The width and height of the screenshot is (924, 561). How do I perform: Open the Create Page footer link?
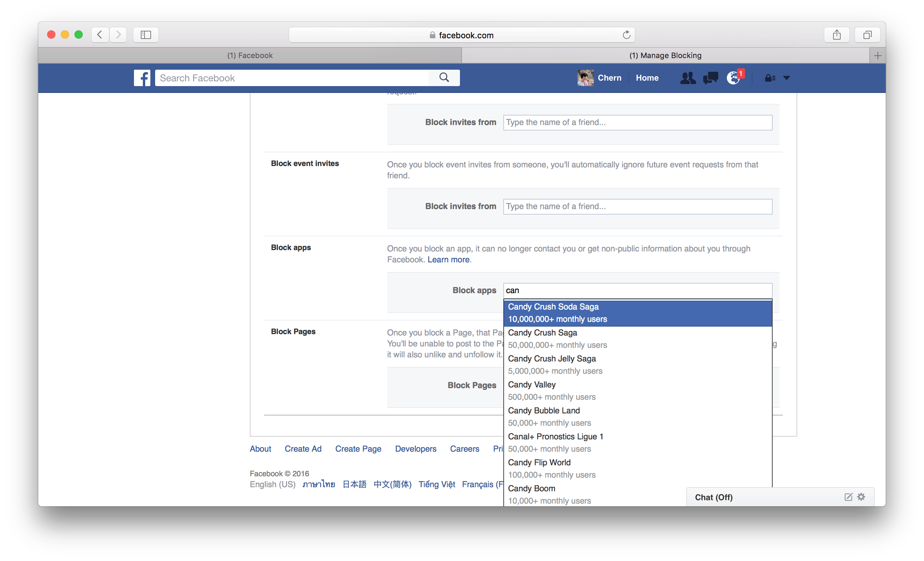[x=358, y=449]
